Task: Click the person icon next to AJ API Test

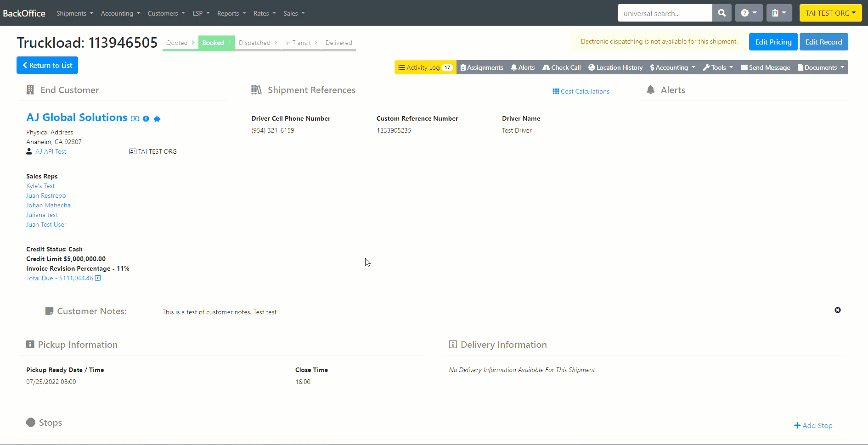Action: (x=29, y=151)
